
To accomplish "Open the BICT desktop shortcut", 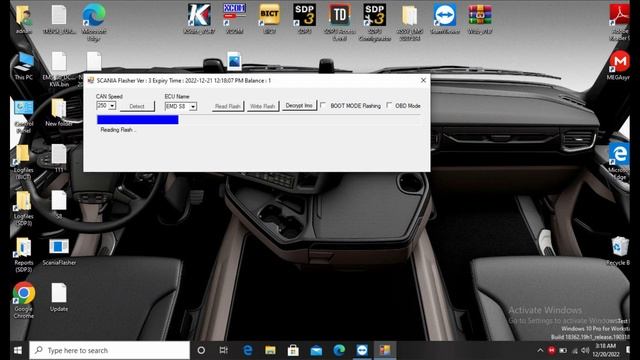I will point(269,19).
